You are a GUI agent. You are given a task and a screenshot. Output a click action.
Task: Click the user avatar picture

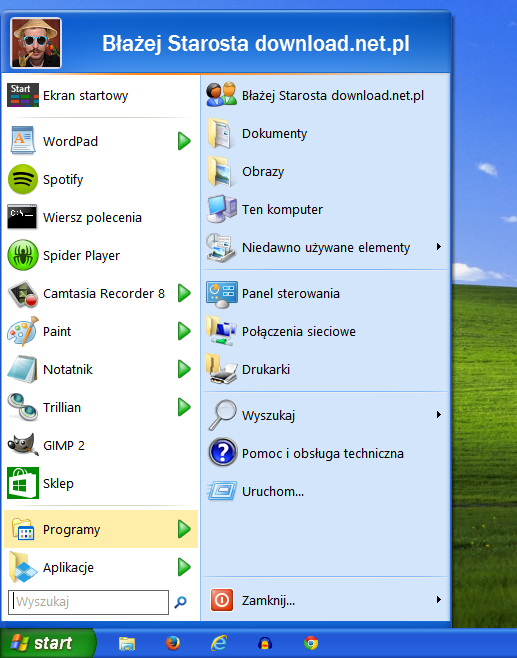[36, 43]
